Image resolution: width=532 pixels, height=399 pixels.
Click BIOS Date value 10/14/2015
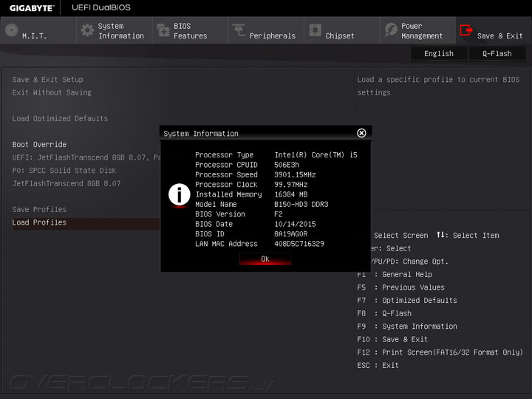[x=295, y=224]
